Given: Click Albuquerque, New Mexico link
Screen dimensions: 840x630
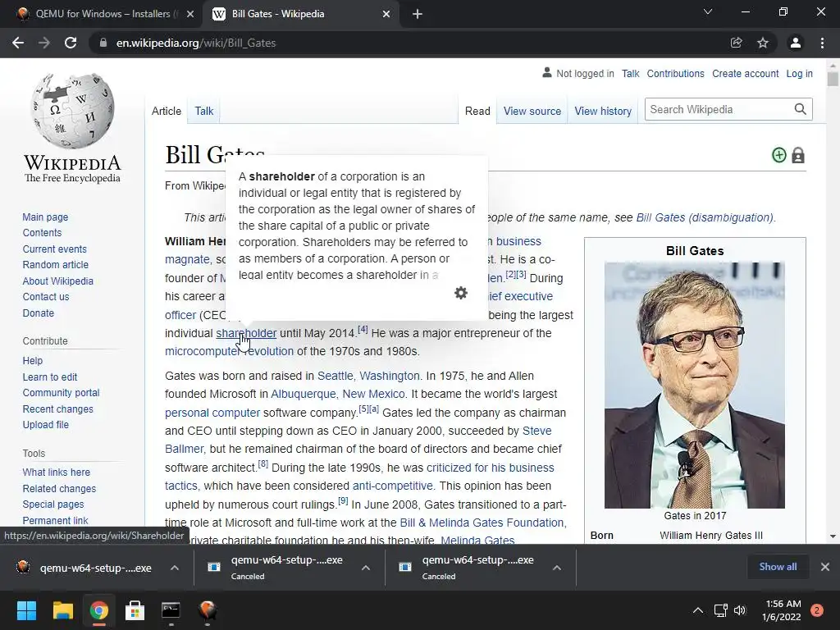Looking at the screenshot, I should coord(337,394).
